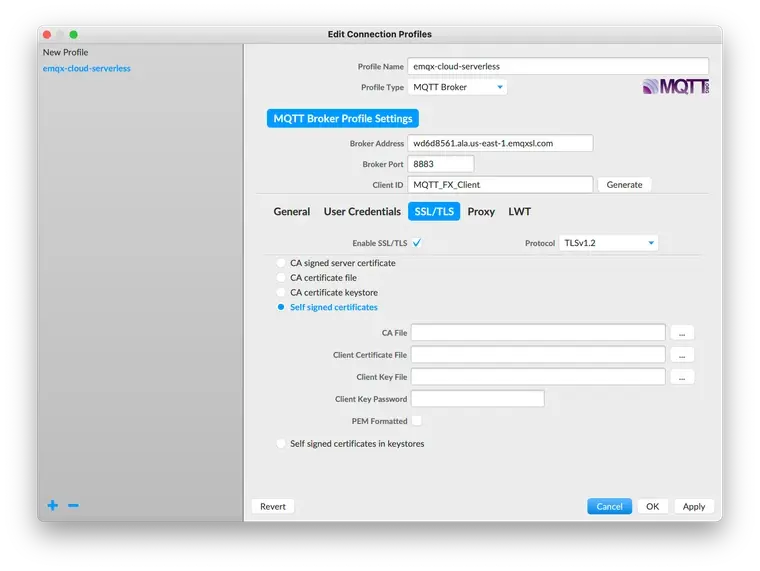Click the Client ID input field
Viewport: 760px width, 571px height.
(x=500, y=185)
